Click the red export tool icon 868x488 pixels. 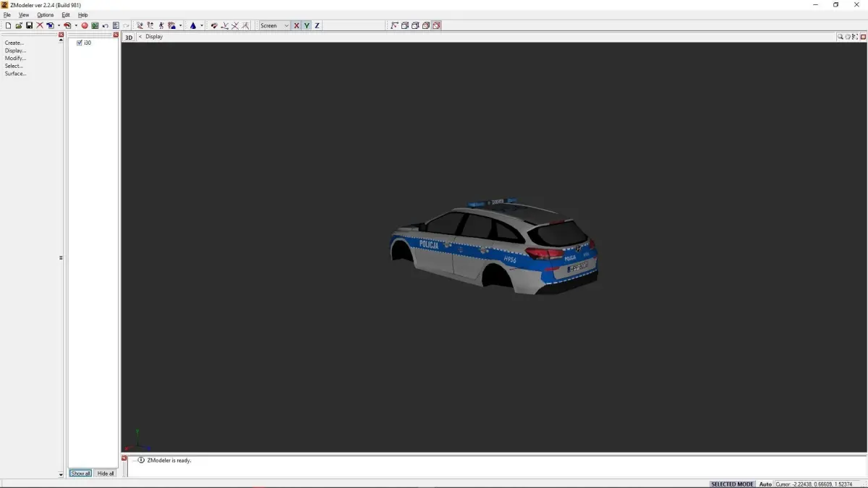67,25
